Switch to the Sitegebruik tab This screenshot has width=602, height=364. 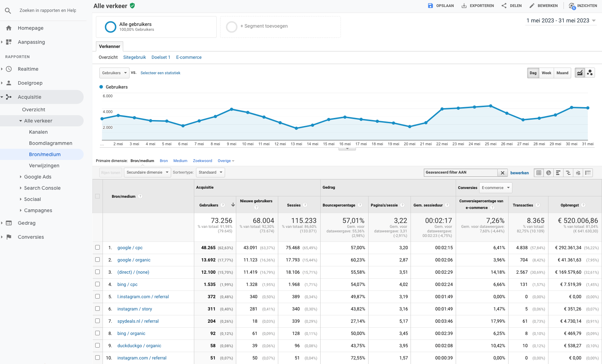click(134, 57)
